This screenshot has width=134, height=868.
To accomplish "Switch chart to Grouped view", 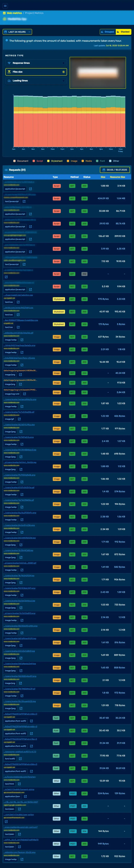I will pyautogui.click(x=108, y=32).
